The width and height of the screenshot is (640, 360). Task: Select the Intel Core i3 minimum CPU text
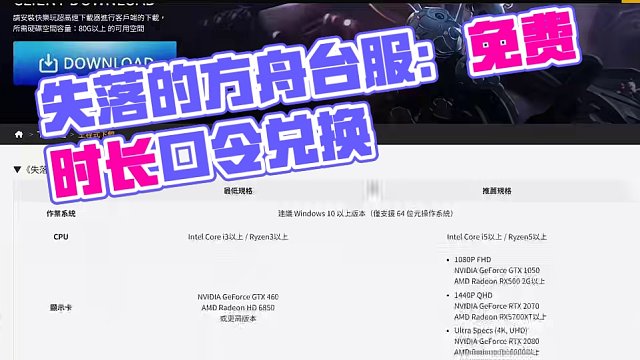coord(238,237)
